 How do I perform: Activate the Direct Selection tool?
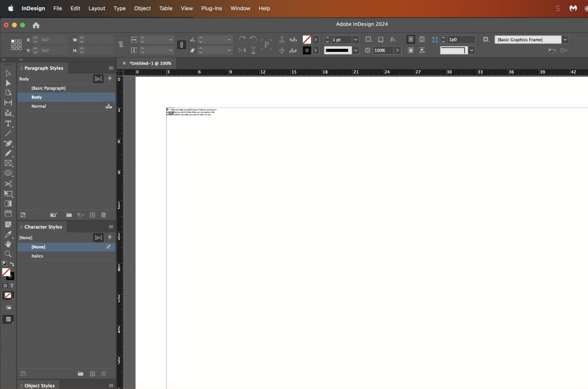coord(8,83)
